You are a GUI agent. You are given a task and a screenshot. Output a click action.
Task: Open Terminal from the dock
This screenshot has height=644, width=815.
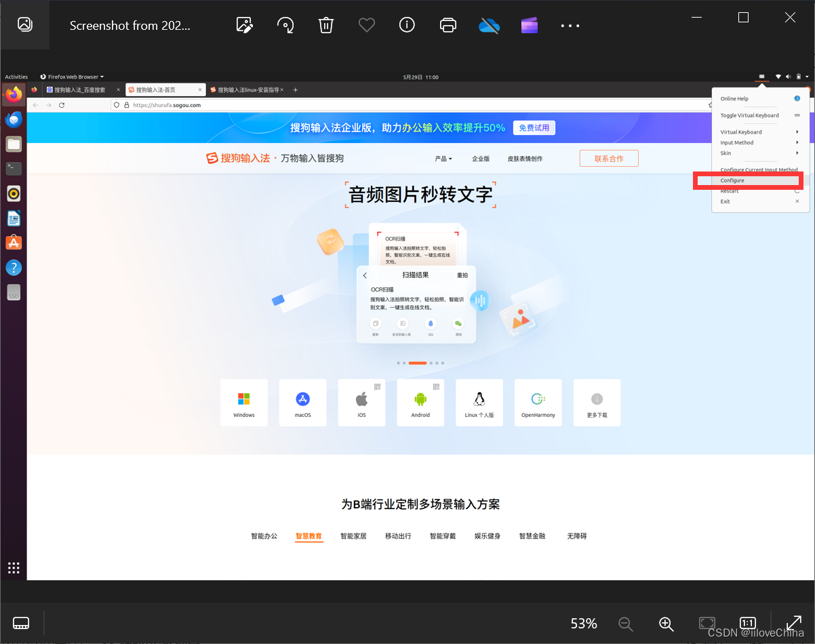coord(14,168)
